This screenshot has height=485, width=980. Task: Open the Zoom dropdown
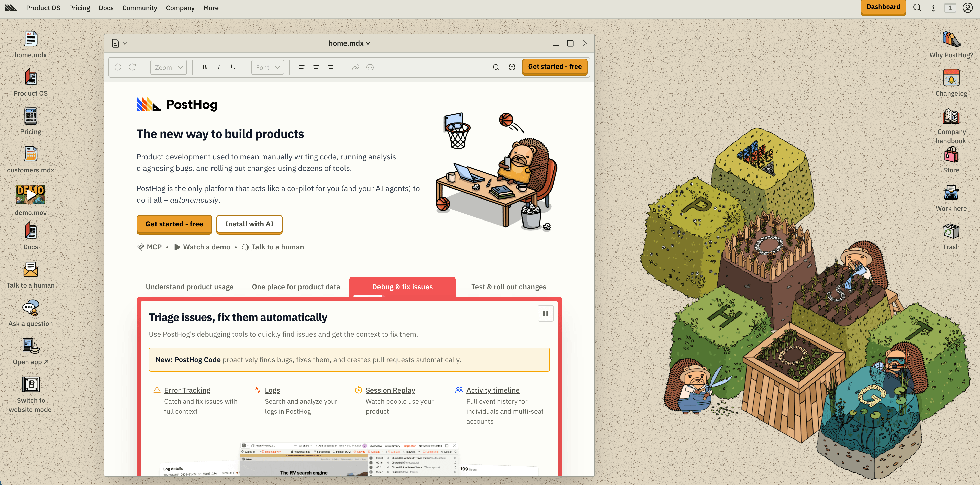169,67
